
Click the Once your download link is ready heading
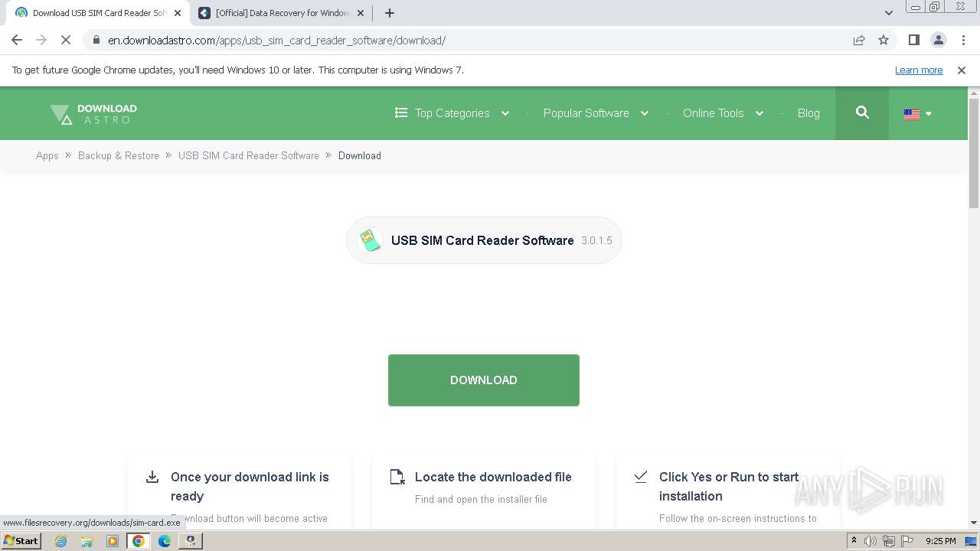(250, 486)
